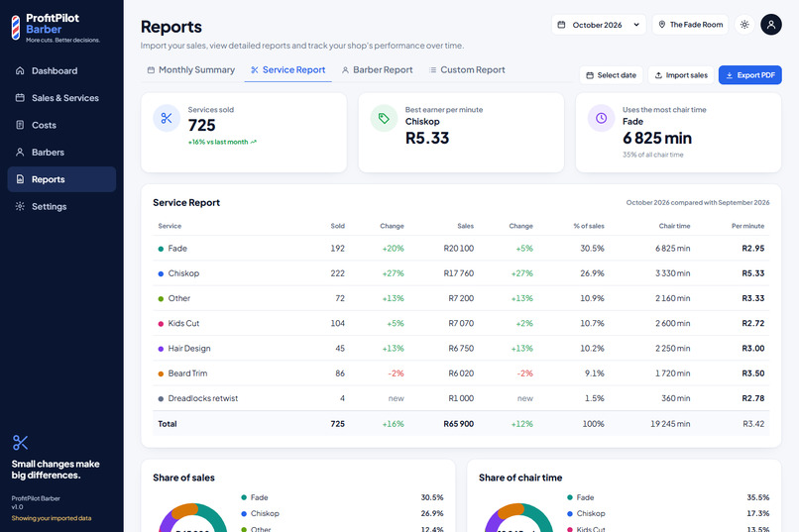
Task: Click the Select date button
Action: 611,75
